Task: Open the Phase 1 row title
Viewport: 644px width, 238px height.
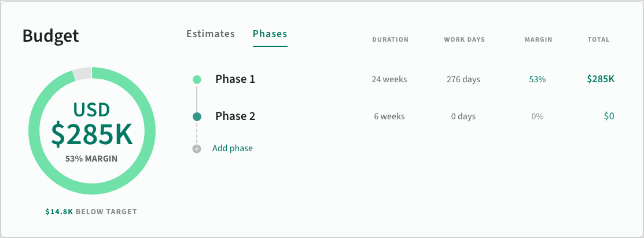Action: [x=235, y=79]
